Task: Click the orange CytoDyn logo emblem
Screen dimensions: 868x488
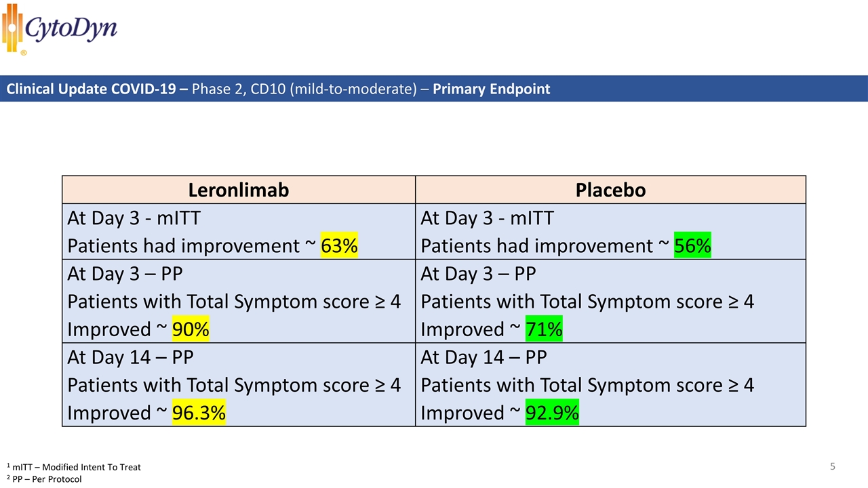Action: pos(12,27)
